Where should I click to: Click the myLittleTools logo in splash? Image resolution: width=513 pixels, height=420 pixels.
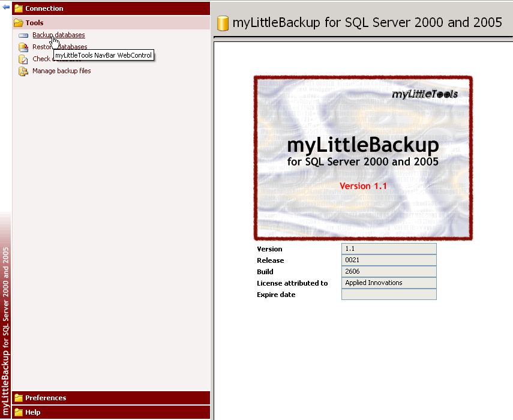click(425, 94)
